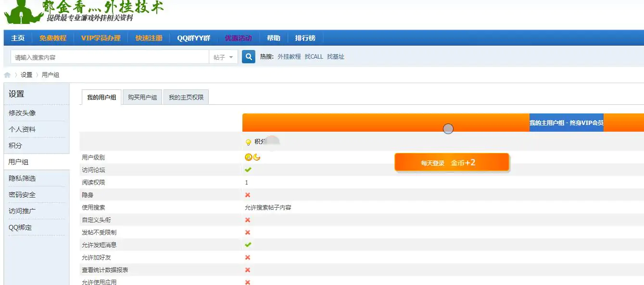
Task: Click the site logo with green figure
Action: [84, 12]
